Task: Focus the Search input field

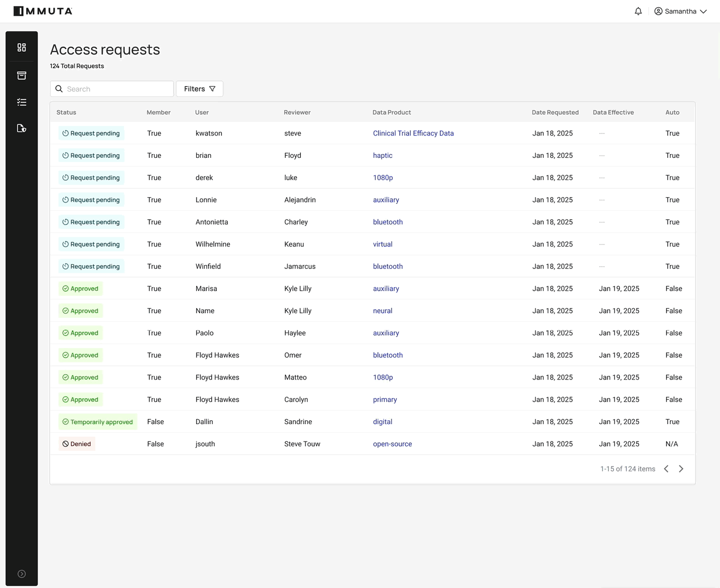Action: pos(112,89)
